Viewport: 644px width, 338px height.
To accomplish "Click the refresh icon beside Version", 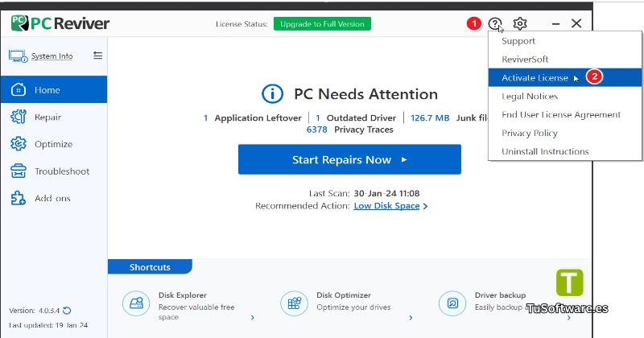I will pyautogui.click(x=68, y=311).
